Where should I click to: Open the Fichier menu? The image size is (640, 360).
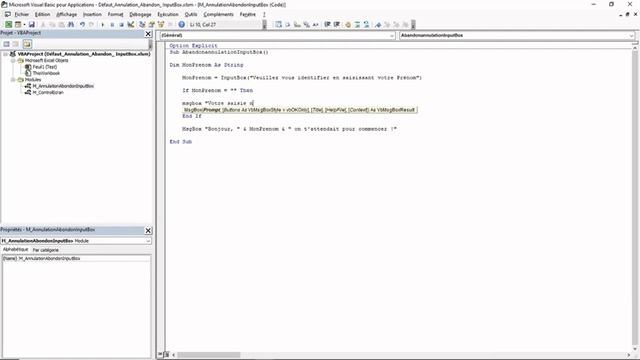pos(22,14)
